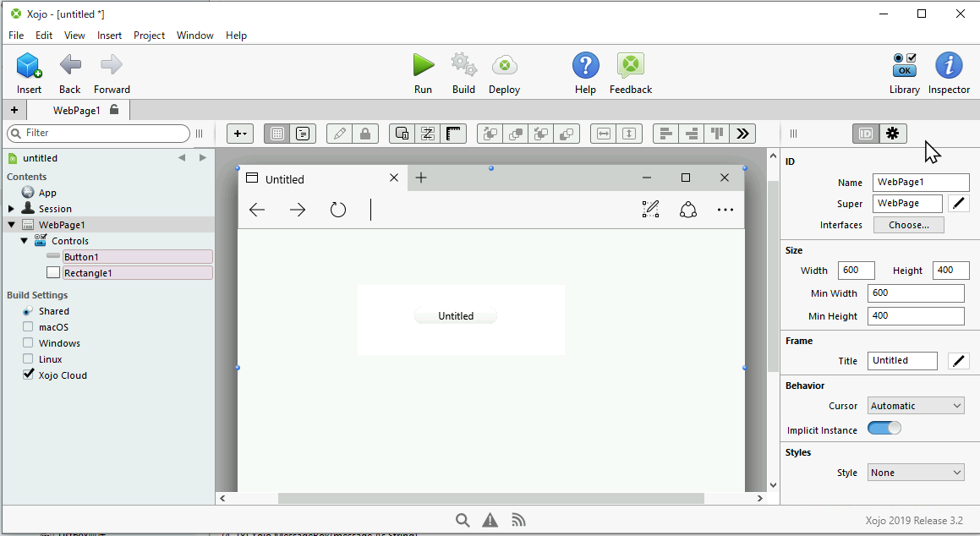The image size is (980, 536).
Task: Show tab order icon with number badge
Action: coord(402,134)
